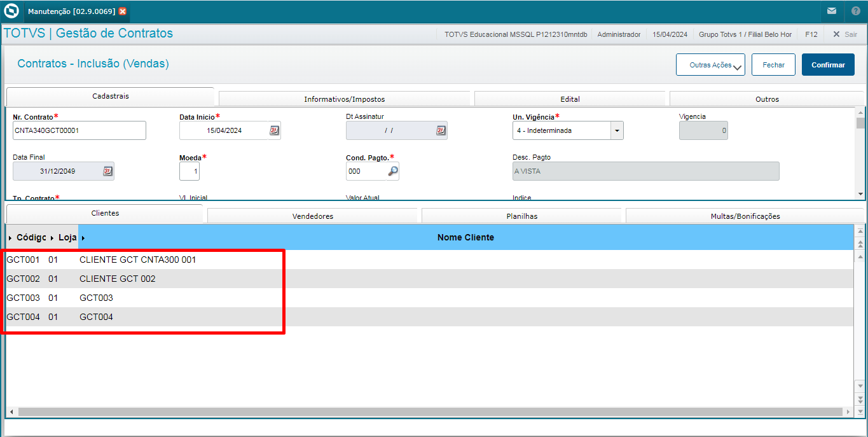Click the form panel scroll down arrow
Screen dimensions: 868x437
(860, 194)
